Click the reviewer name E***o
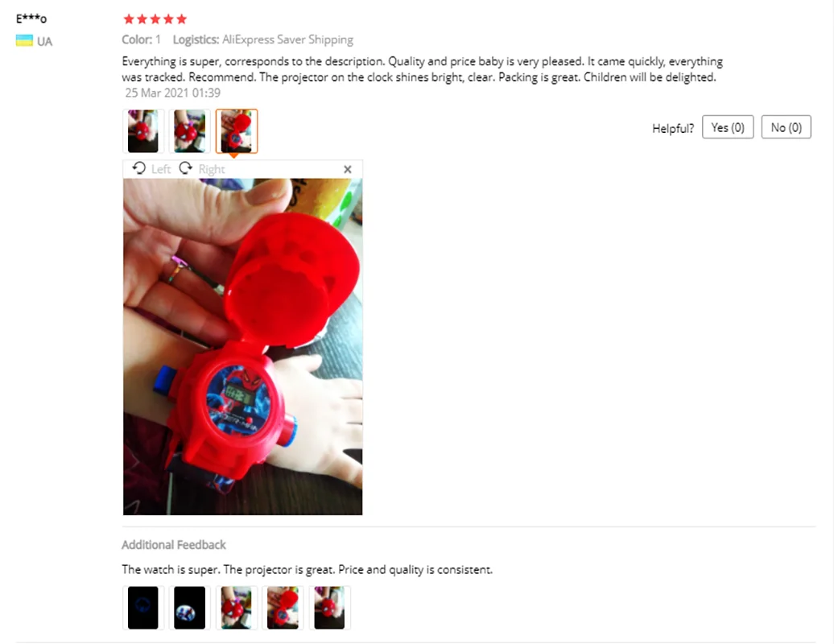The height and width of the screenshot is (644, 834). tap(31, 19)
